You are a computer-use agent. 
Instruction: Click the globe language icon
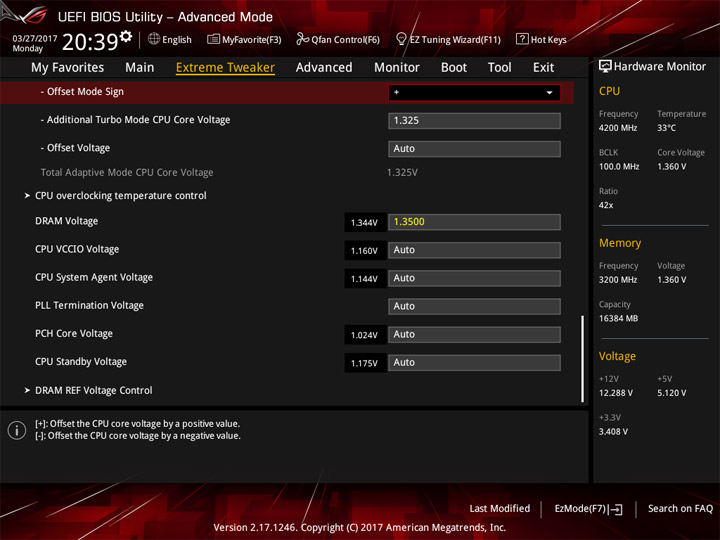coord(154,39)
